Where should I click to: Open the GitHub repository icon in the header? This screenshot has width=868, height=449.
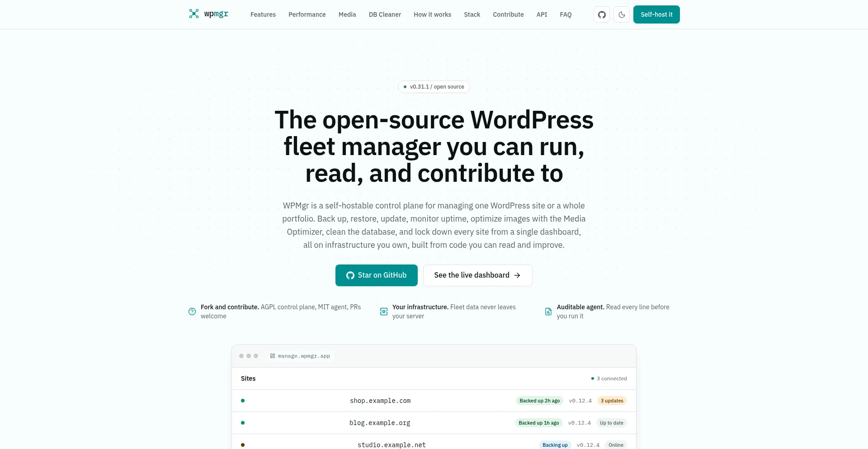(602, 14)
